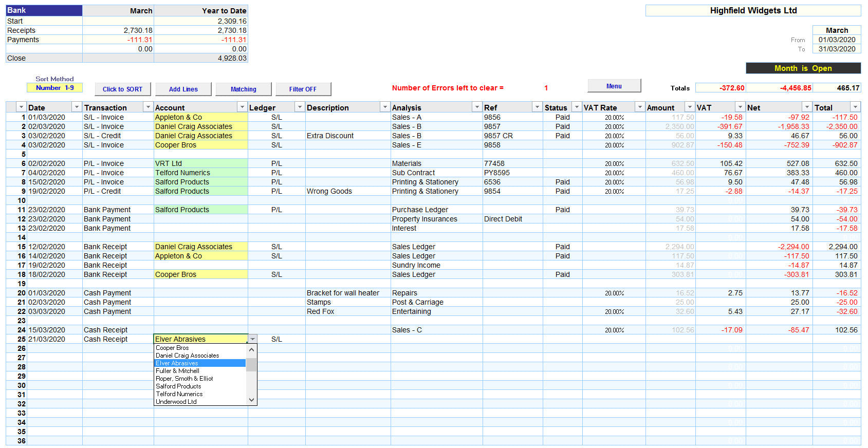Select the Sub Contract analysis cell

point(436,173)
